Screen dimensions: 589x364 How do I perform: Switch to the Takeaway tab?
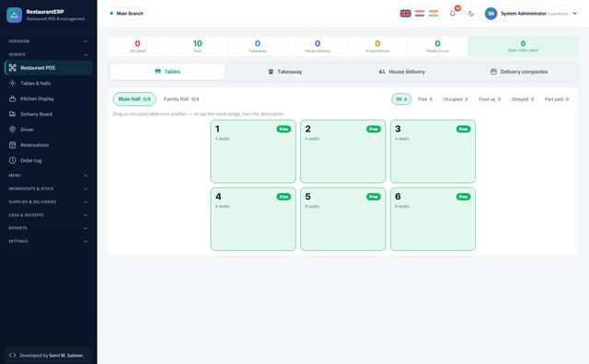pos(284,72)
